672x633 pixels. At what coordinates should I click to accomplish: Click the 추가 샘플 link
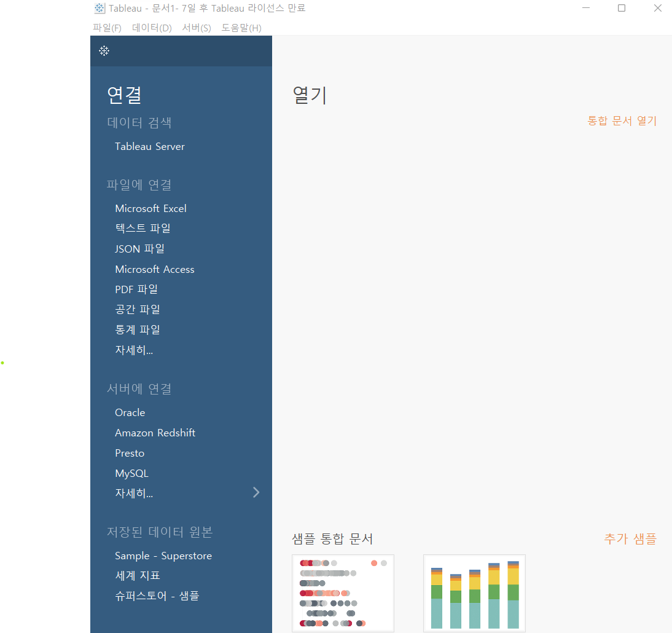click(630, 538)
